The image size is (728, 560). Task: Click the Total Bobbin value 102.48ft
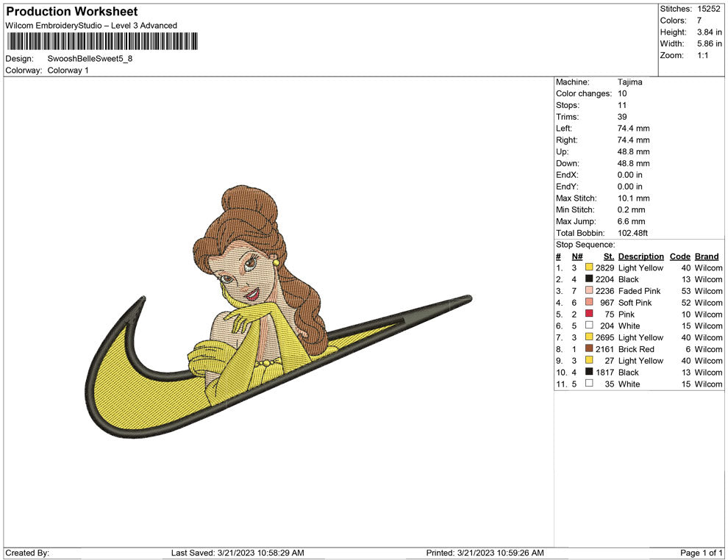click(x=632, y=233)
